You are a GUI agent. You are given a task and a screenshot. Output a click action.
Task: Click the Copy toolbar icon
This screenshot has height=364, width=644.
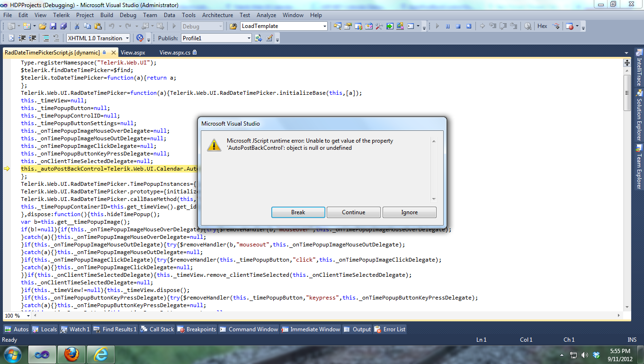click(x=88, y=26)
